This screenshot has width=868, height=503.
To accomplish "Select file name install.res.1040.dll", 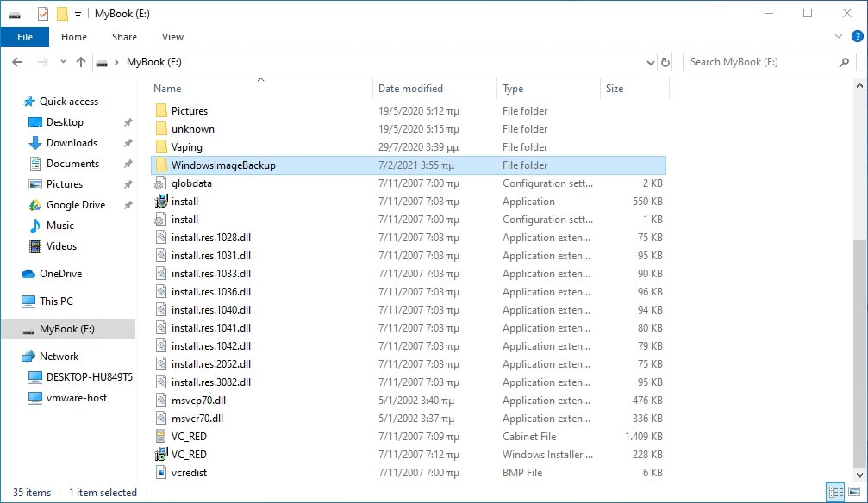I will coord(211,310).
